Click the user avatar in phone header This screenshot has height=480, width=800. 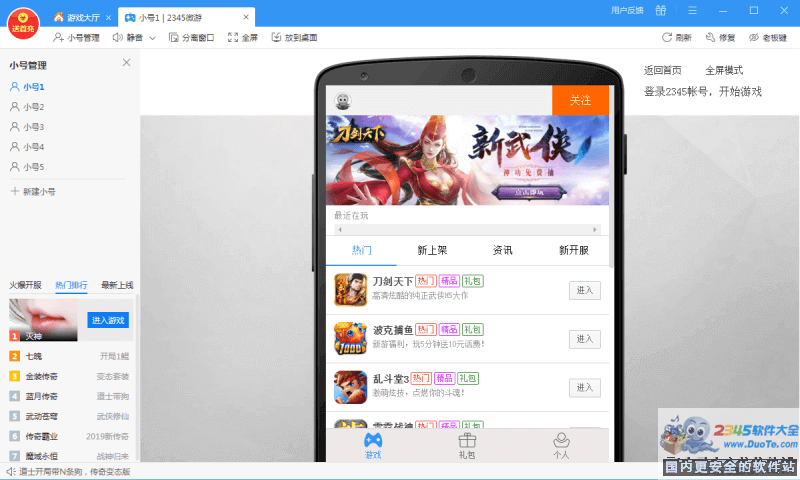pyautogui.click(x=343, y=101)
